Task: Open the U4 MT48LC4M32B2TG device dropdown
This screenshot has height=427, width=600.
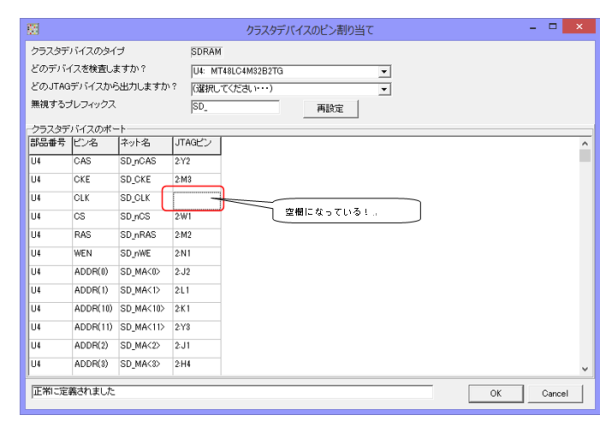Action: click(384, 72)
